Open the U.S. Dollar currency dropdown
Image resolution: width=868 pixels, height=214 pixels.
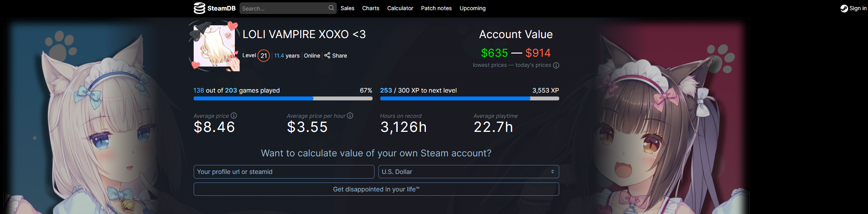[x=469, y=172]
